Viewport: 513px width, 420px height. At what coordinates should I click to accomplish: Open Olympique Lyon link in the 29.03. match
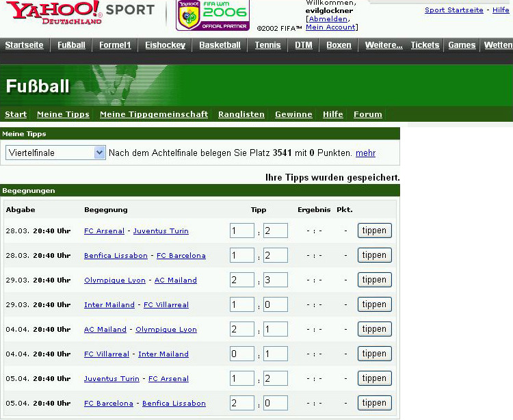[115, 280]
